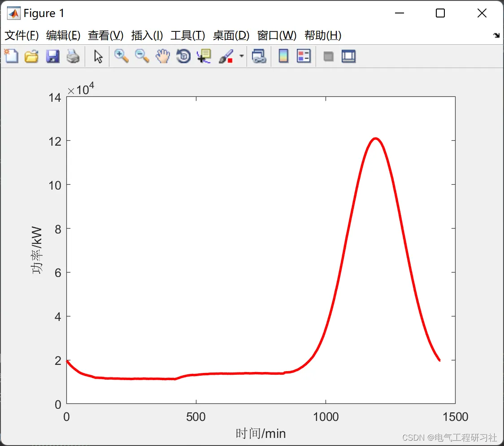Open the 窗口(W) menu

tap(277, 35)
